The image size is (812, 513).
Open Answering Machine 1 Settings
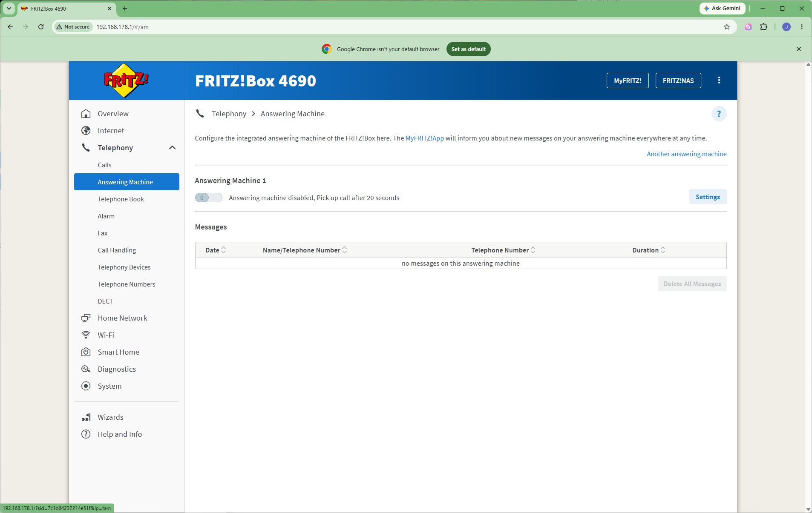[x=708, y=197]
